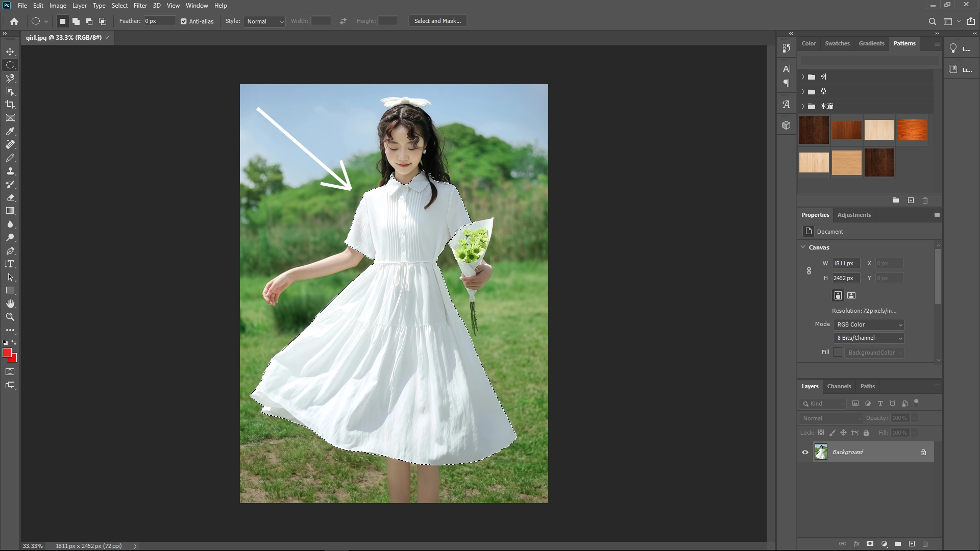Switch to the Channels tab
This screenshot has width=980, height=551.
pos(839,386)
